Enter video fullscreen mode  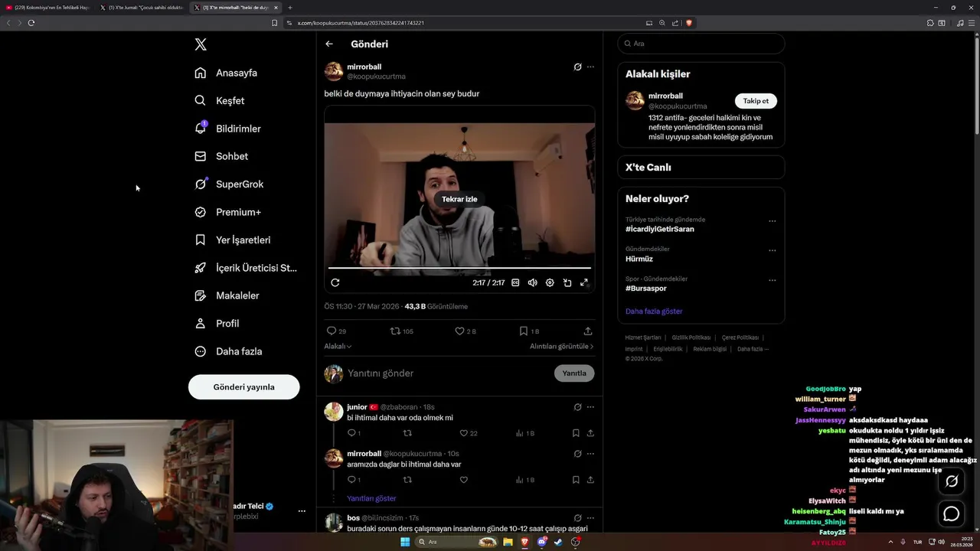(x=584, y=282)
